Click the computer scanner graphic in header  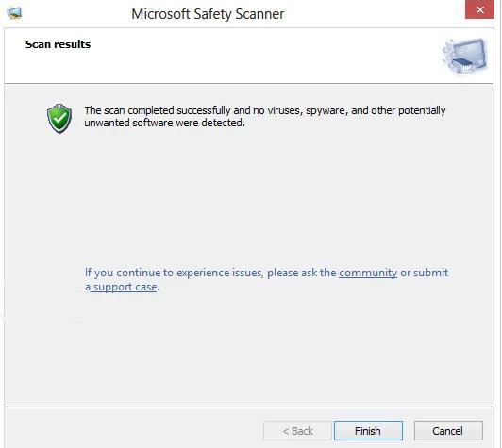[465, 55]
